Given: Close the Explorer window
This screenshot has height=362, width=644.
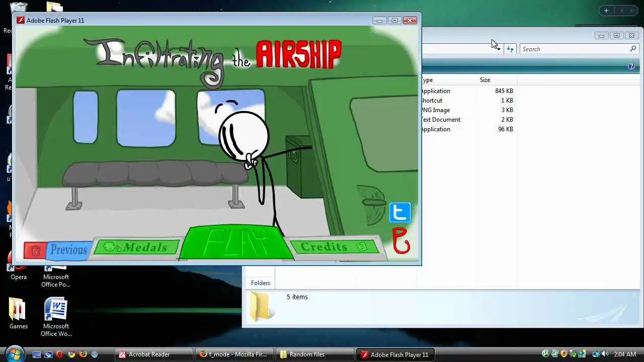Looking at the screenshot, I should coord(632,36).
